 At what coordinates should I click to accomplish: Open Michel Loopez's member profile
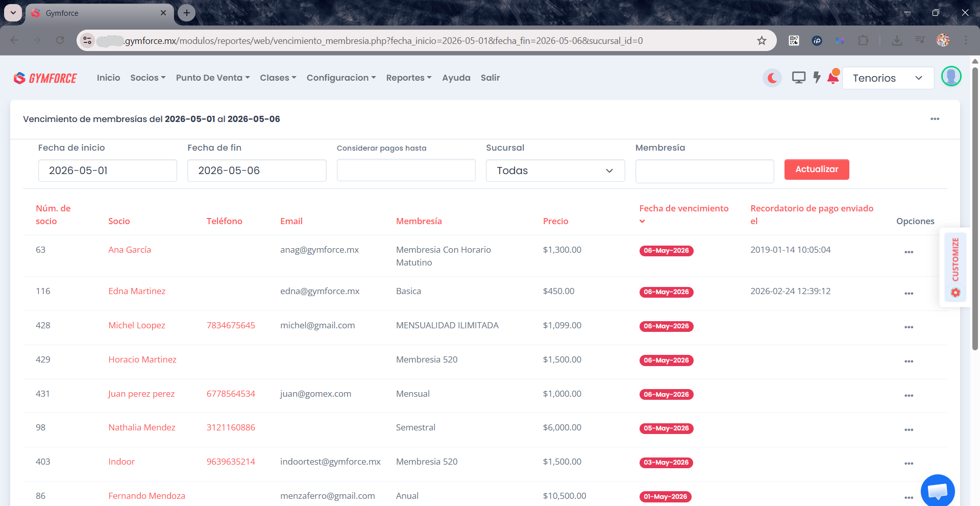coord(137,325)
